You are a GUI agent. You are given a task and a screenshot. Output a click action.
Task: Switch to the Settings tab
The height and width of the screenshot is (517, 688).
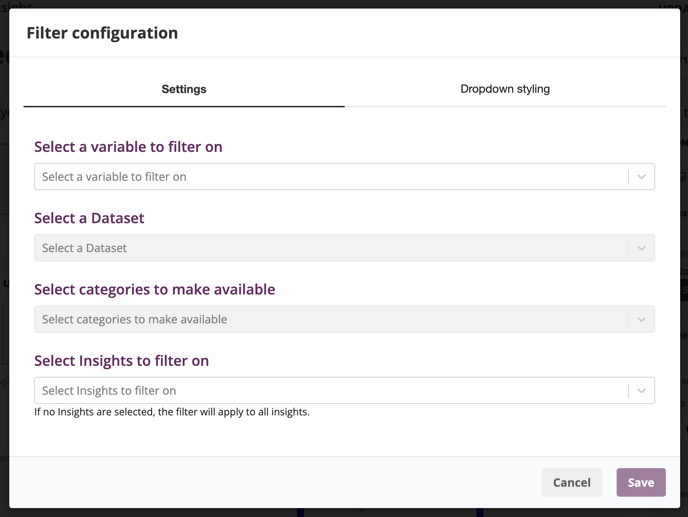coord(184,89)
